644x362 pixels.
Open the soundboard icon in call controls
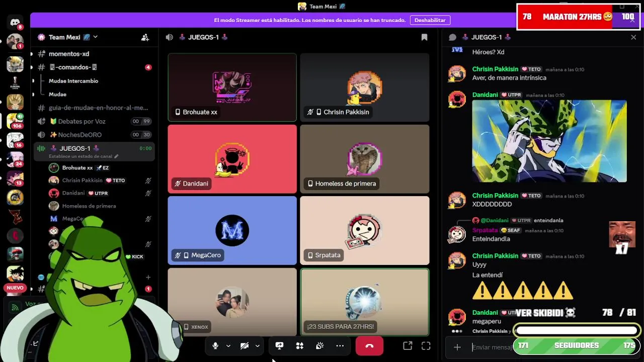(319, 346)
